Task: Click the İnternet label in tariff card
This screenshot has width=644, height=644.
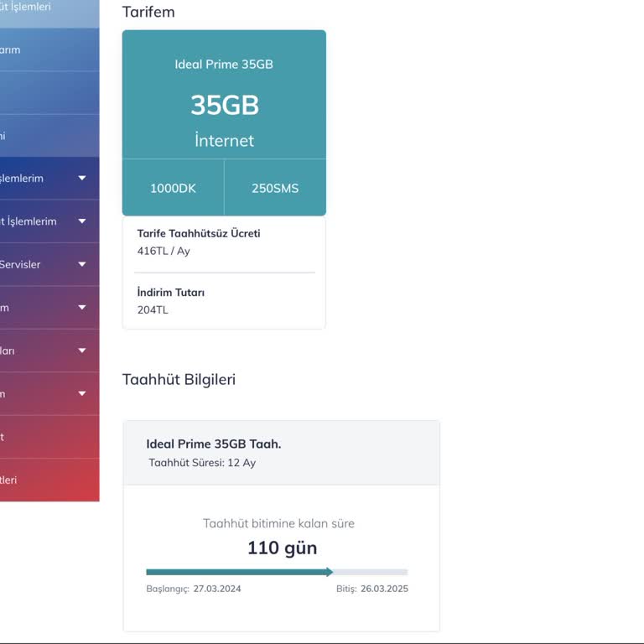Action: pos(224,141)
